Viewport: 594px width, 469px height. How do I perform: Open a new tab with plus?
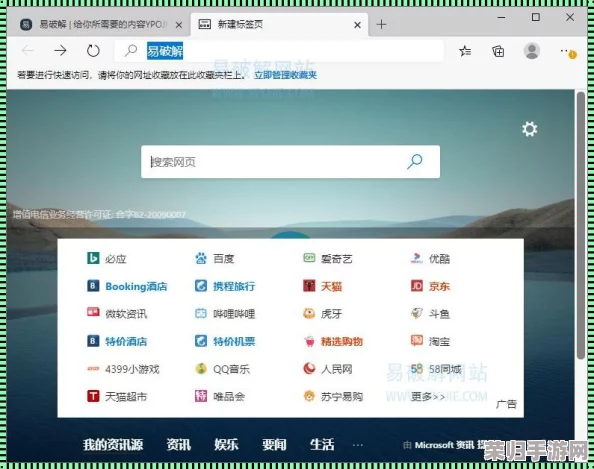pyautogui.click(x=381, y=25)
